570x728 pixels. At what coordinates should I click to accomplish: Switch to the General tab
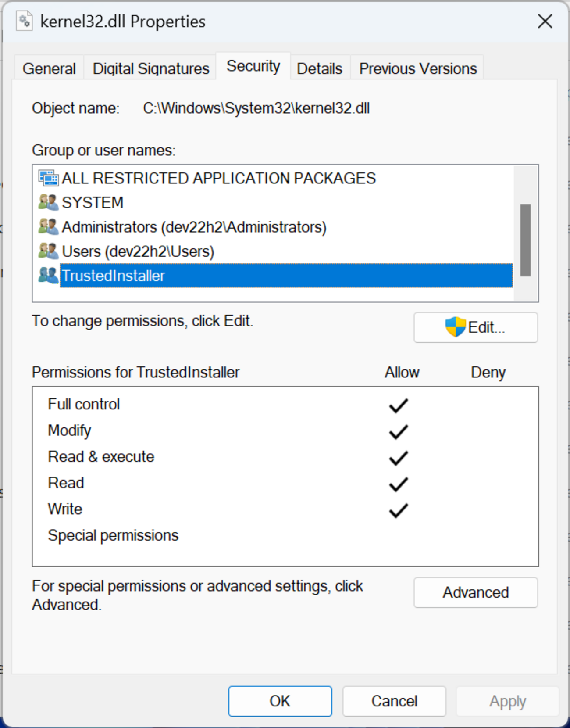coord(49,68)
